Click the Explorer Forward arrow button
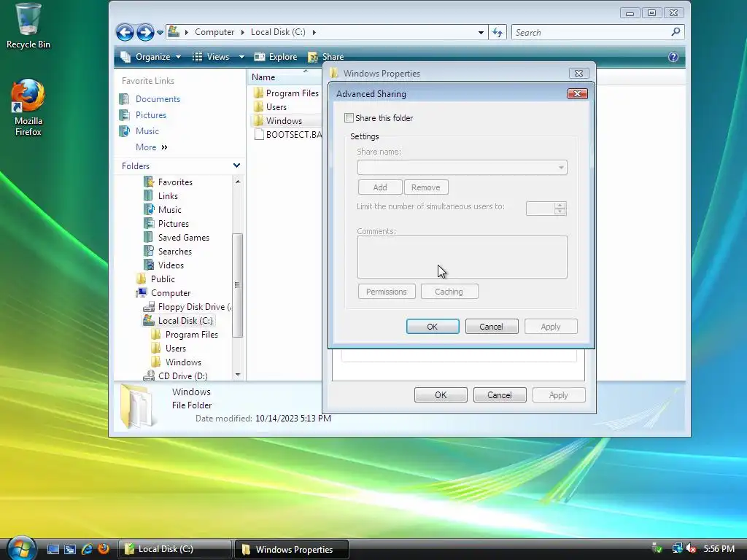The image size is (747, 560). pos(145,32)
